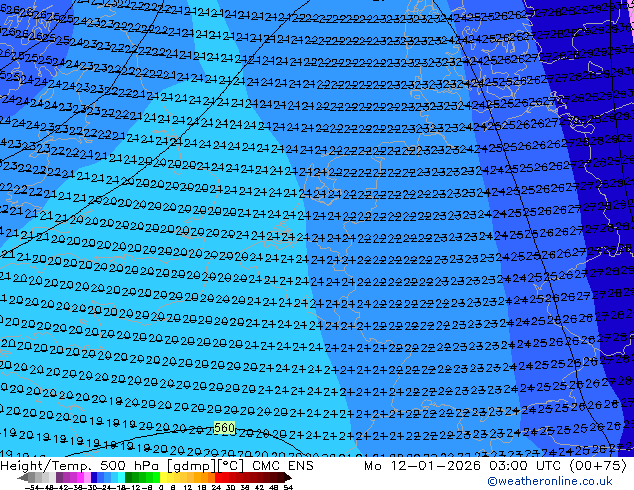
Task: Click the bright red 24 degree legend swatch
Action: point(218,477)
